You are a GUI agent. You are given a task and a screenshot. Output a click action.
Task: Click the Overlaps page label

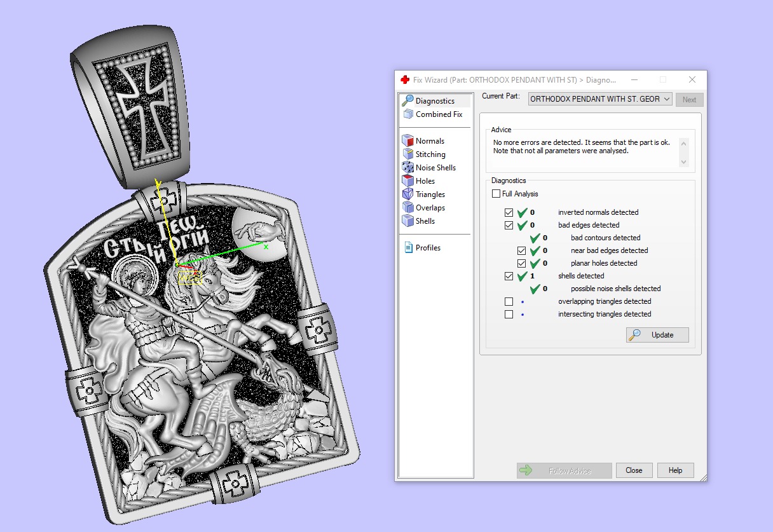(x=430, y=208)
